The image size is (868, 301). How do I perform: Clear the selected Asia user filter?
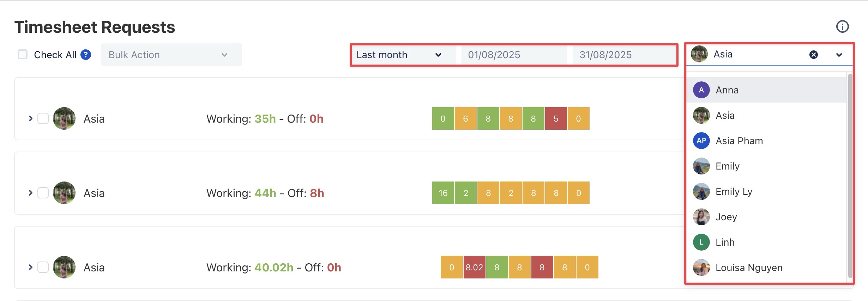click(813, 55)
